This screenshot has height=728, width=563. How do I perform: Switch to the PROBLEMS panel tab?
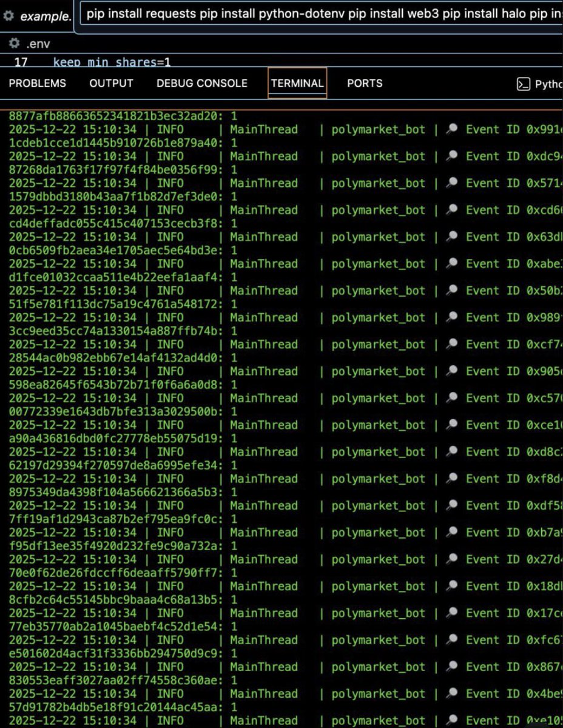38,83
